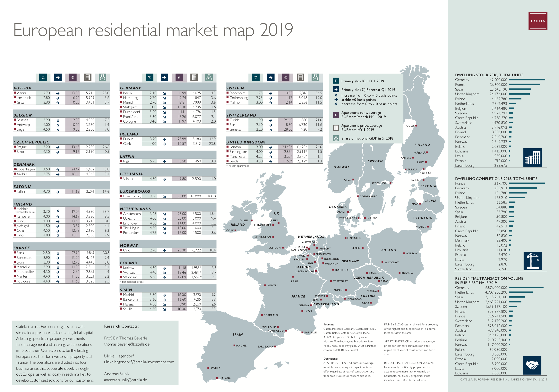The image size is (559, 392).
Task: Select the GERMANY table header
Action: (x=131, y=88)
